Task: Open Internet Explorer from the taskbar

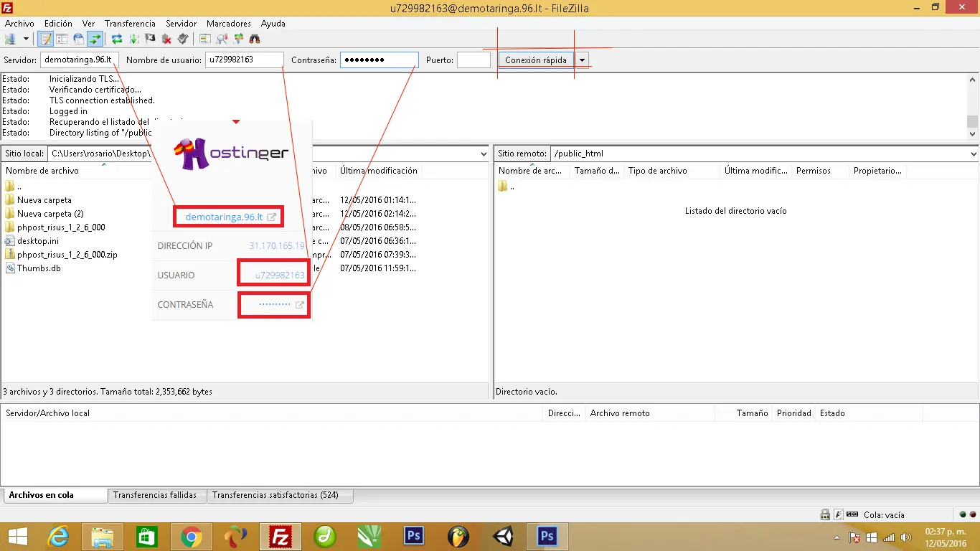Action: coord(58,537)
